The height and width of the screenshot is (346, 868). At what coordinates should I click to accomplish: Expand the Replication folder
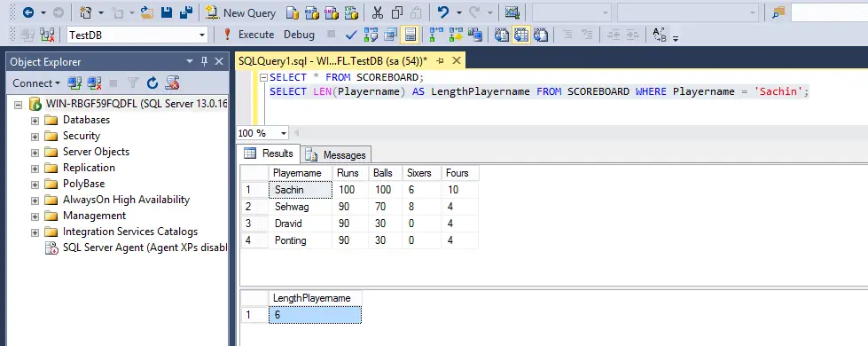coord(35,169)
